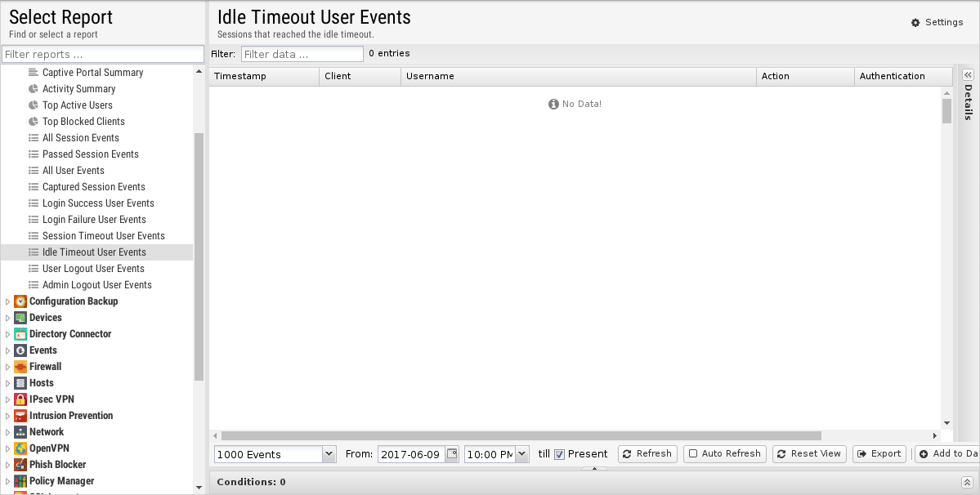Image resolution: width=980 pixels, height=495 pixels.
Task: Open the From time dropdown arrow
Action: (522, 454)
